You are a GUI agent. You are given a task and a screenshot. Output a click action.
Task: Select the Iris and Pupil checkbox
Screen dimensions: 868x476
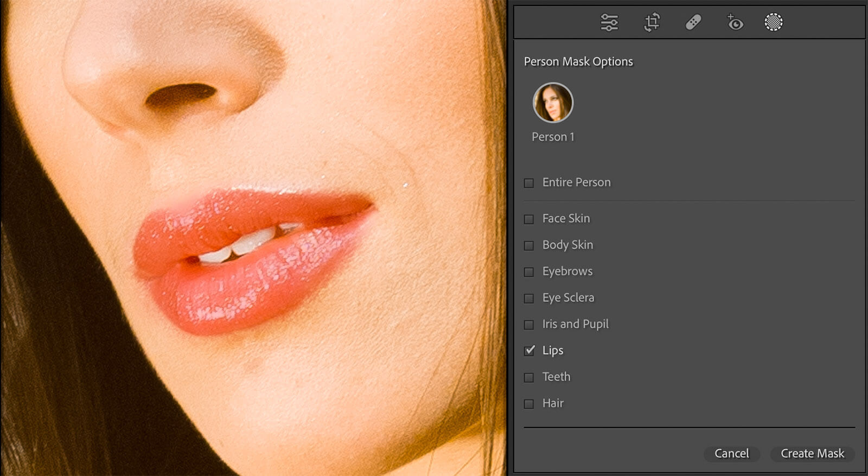(529, 325)
